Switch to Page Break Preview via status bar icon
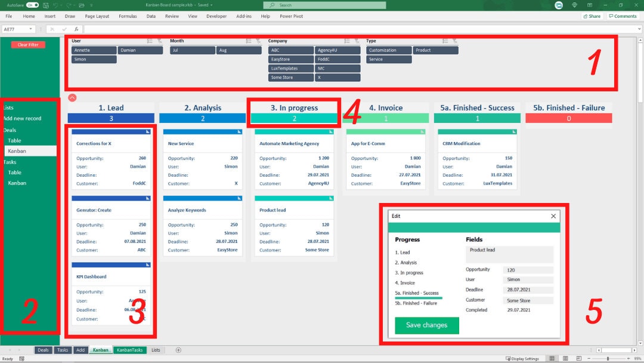Screen dimensions: 644x363 tap(578, 358)
